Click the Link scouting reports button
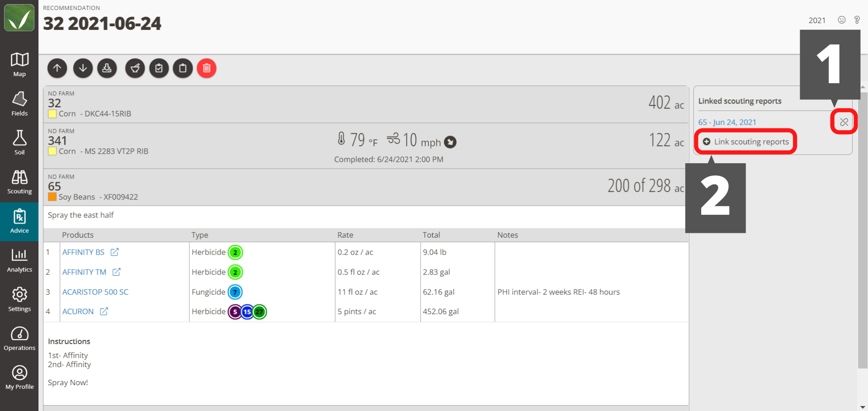The image size is (868, 411). coord(745,142)
